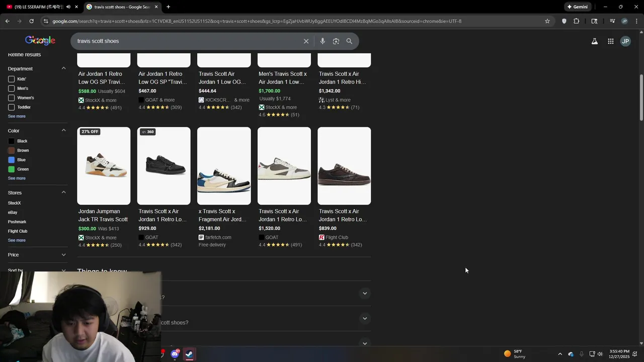This screenshot has height=362, width=644.
Task: Open the brown Flight Club shoe image
Action: [x=344, y=166]
